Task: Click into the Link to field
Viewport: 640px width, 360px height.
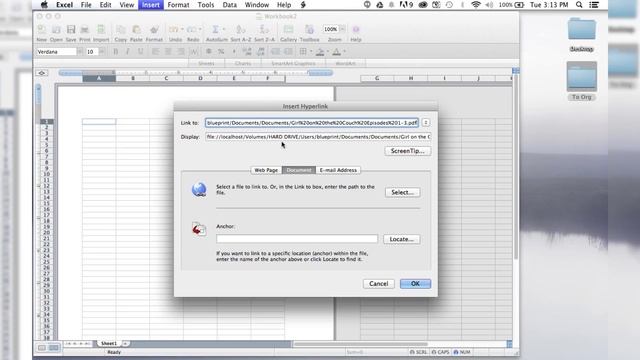Action: 312,122
